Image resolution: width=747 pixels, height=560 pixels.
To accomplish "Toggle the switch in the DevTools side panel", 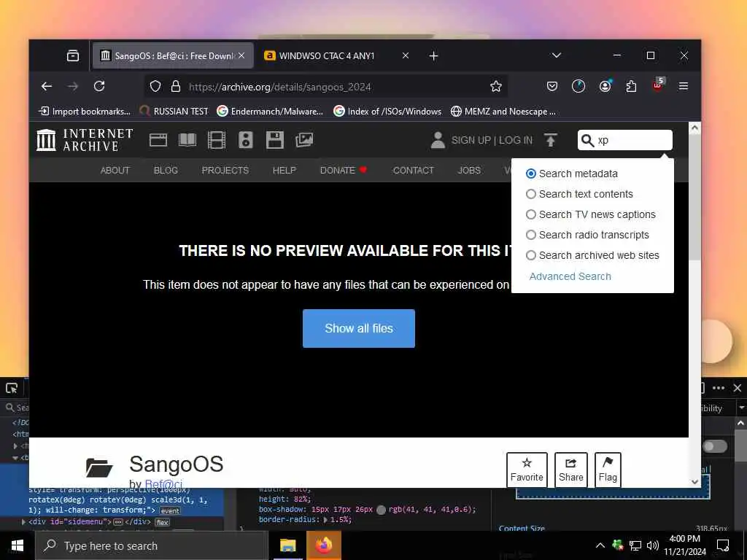I will point(715,446).
